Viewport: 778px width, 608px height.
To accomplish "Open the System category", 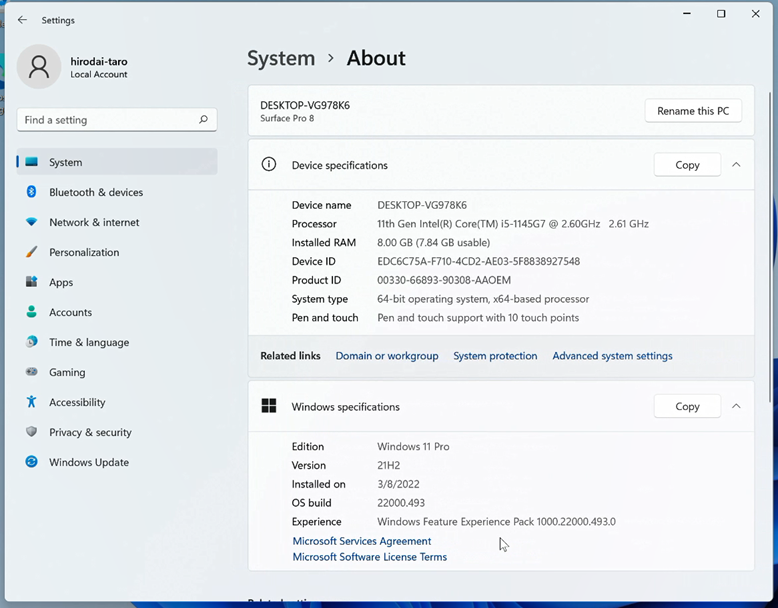I will coord(117,162).
